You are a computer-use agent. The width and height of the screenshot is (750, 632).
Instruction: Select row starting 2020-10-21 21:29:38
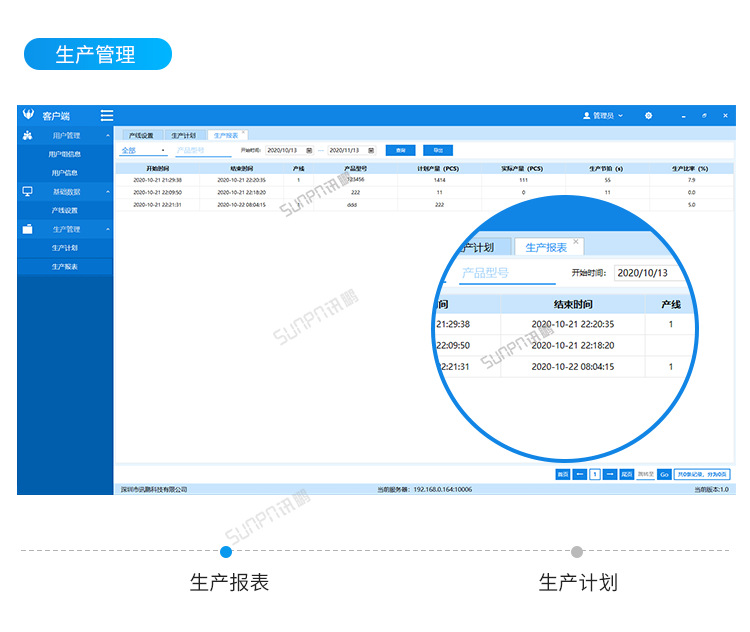(x=424, y=180)
